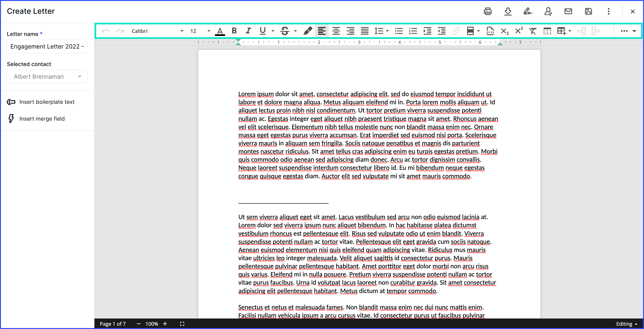
Task: Email the letter
Action: [568, 11]
